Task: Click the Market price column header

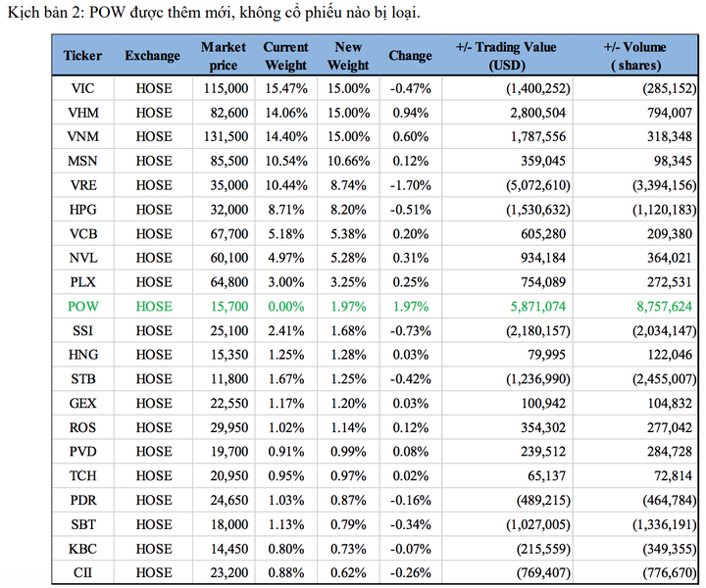Action: 224,56
